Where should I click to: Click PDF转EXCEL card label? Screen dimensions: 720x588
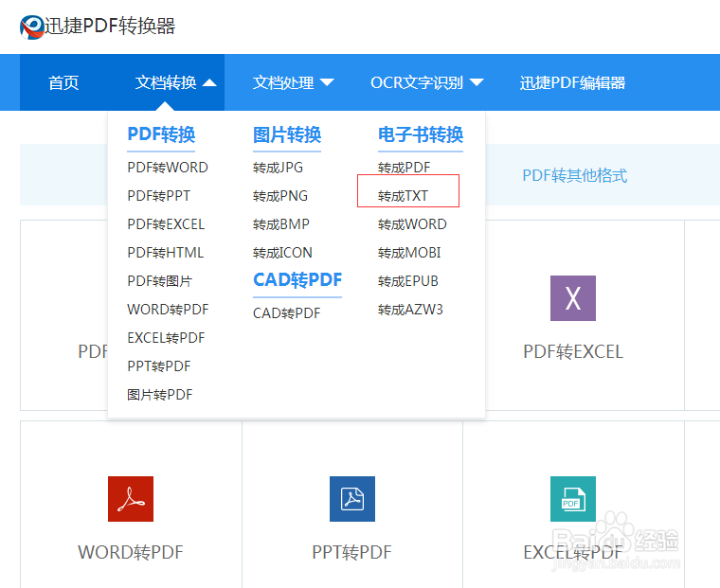573,352
